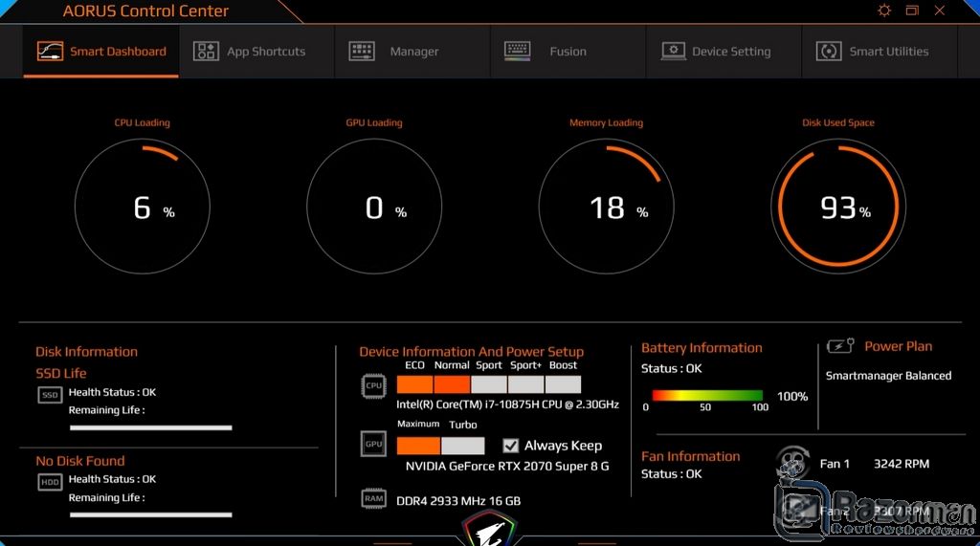Click the CPU chip icon
This screenshot has width=980, height=546.
click(374, 385)
